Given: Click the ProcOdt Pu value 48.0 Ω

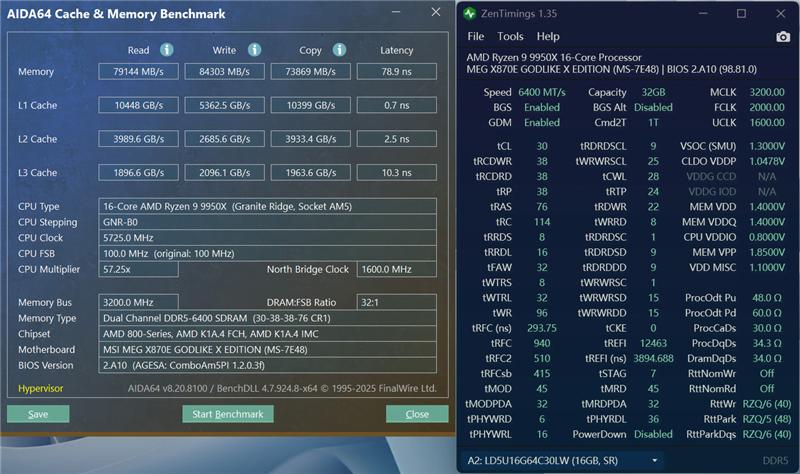Looking at the screenshot, I should [x=767, y=297].
